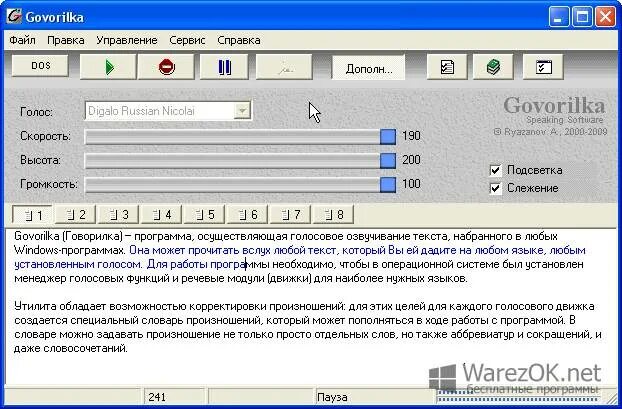
Task: Open the checklist document icon in toolbar
Action: (447, 67)
